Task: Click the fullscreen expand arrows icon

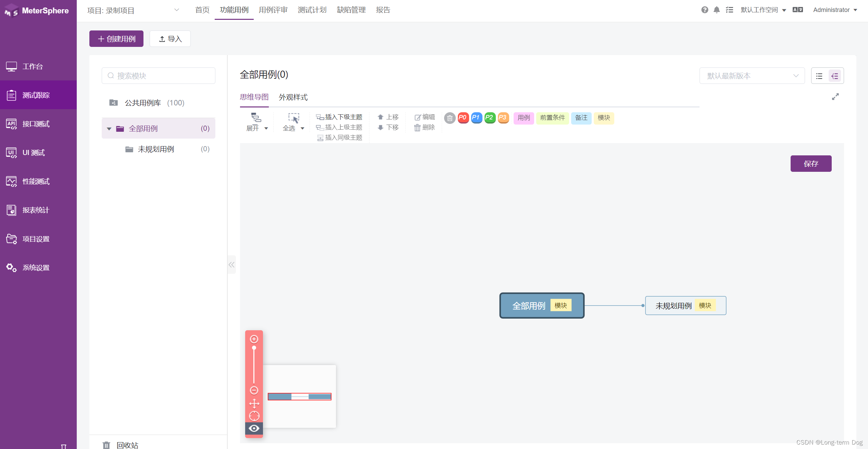Action: [x=835, y=97]
